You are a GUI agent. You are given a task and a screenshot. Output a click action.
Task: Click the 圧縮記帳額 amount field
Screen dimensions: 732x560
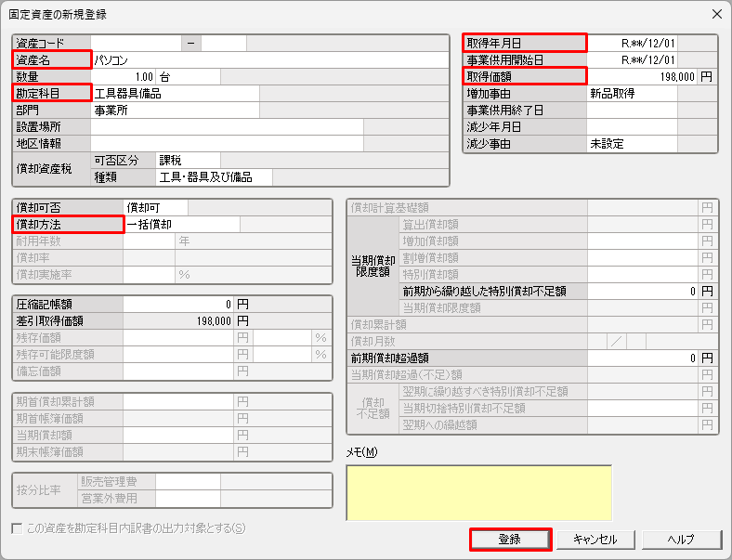(178, 304)
